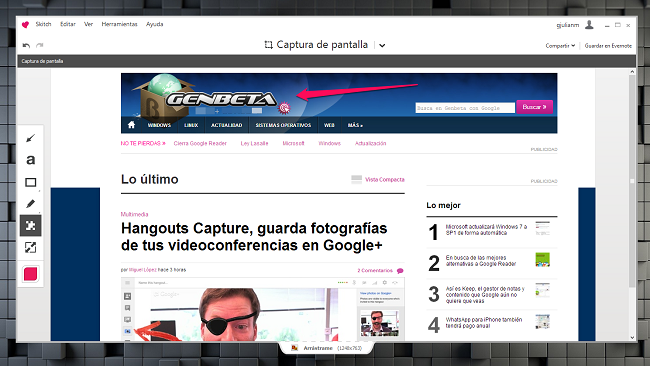Click the Windows topic link
The image size is (650, 366).
click(330, 143)
